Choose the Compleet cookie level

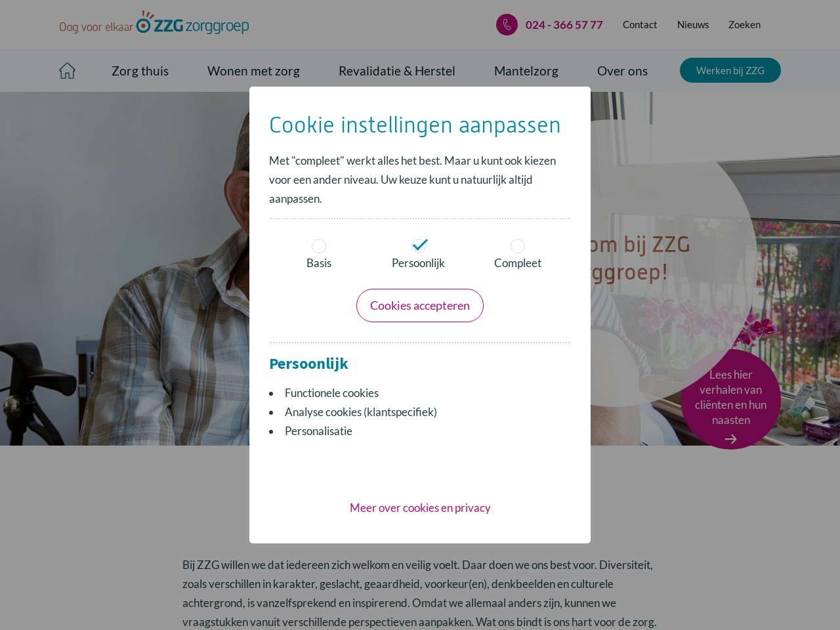coord(518,246)
